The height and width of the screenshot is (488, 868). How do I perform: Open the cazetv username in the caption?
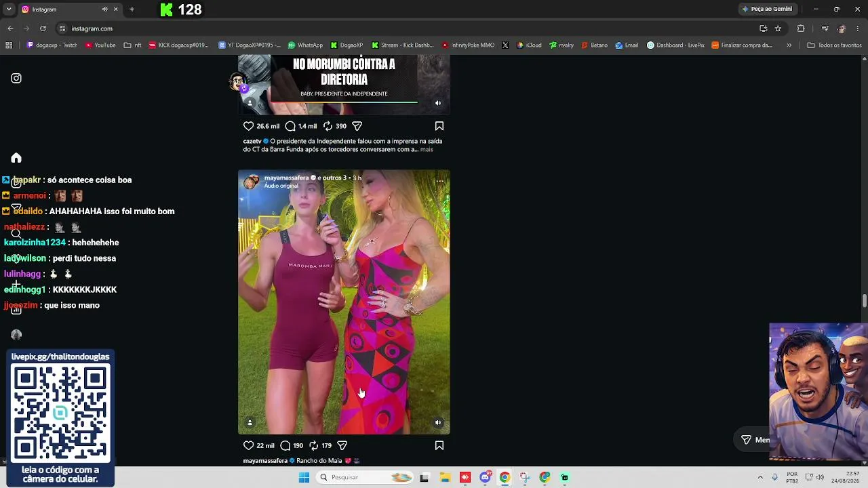[252, 141]
